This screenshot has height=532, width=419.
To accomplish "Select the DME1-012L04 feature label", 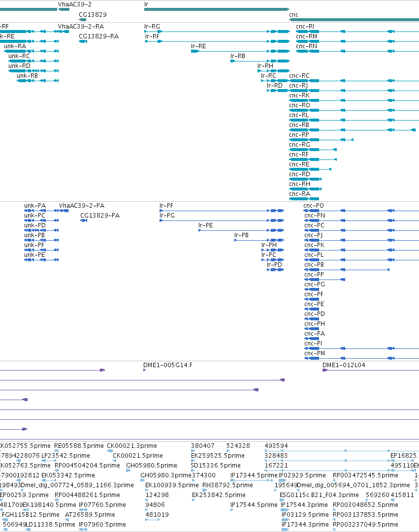I will coord(344,365).
